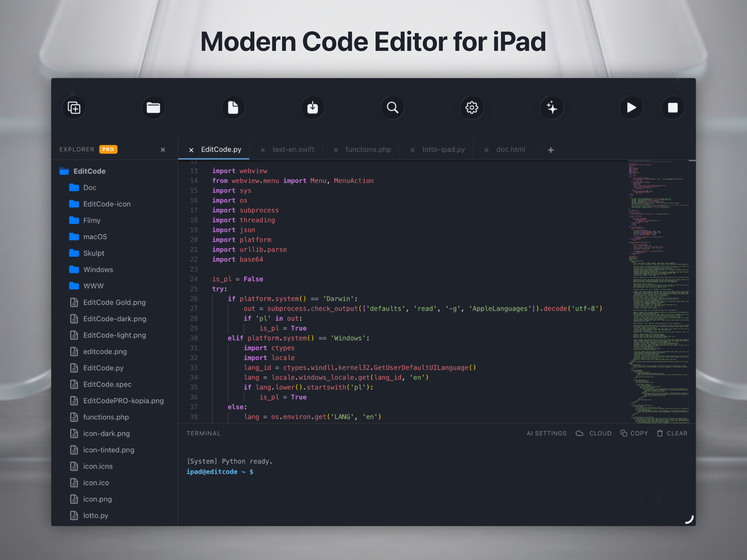Collapse the EditCode root folder
The image size is (747, 560).
pyautogui.click(x=83, y=171)
